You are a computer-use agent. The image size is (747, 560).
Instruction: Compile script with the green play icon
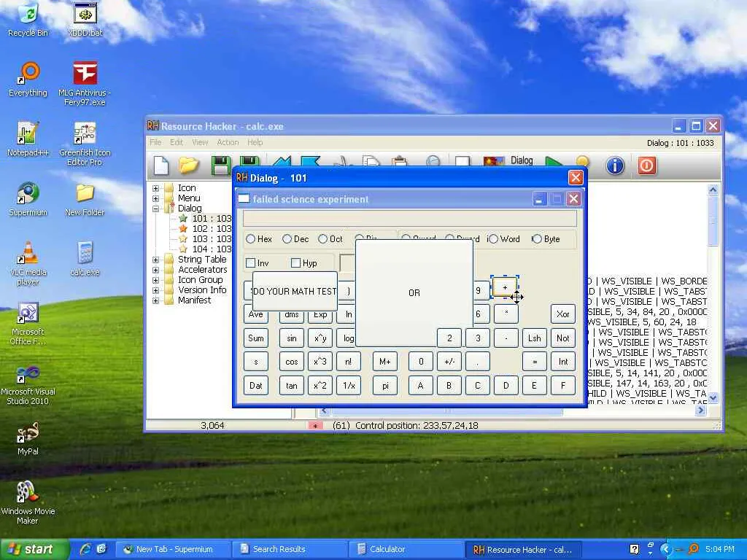pos(553,162)
